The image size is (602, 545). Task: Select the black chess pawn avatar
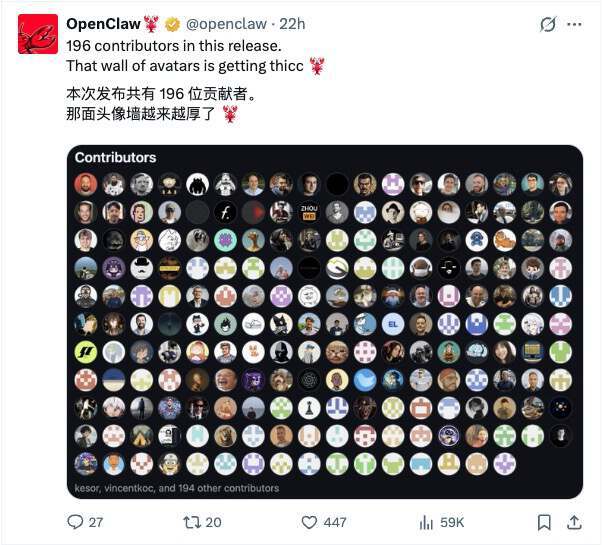pyautogui.click(x=309, y=408)
